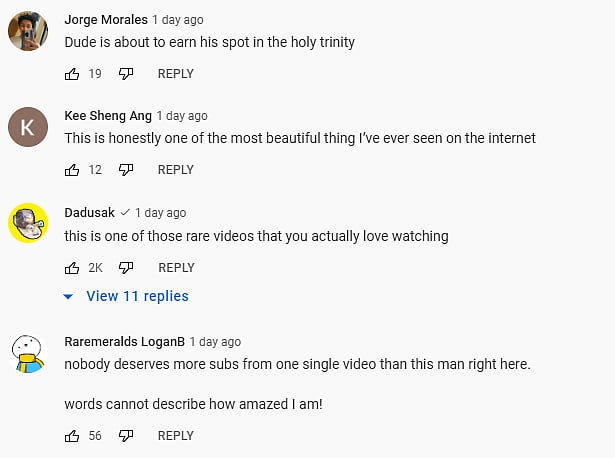Dislike Raremeralds LoganB's comment
The height and width of the screenshot is (458, 615).
(x=126, y=436)
